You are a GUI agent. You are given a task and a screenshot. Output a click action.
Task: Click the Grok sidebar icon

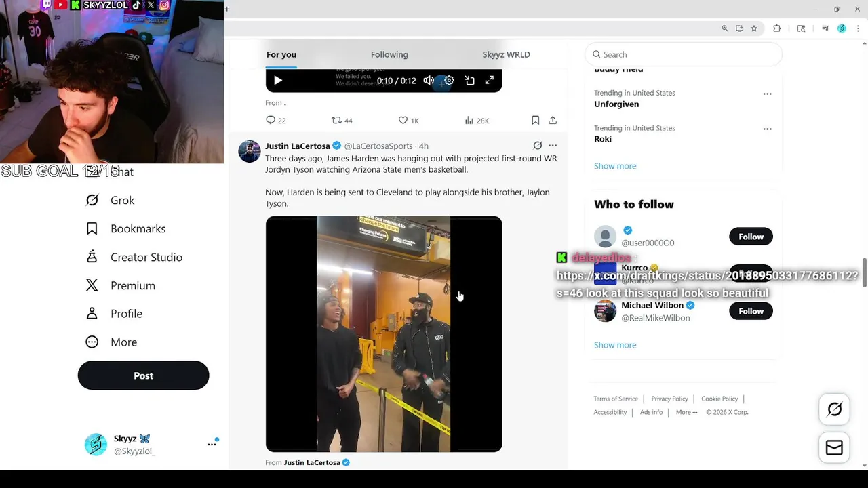(x=92, y=200)
